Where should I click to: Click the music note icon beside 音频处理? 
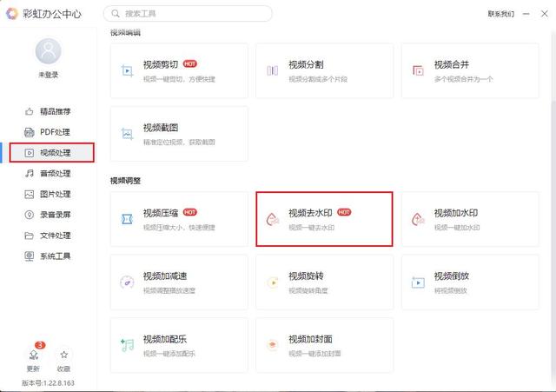[29, 173]
